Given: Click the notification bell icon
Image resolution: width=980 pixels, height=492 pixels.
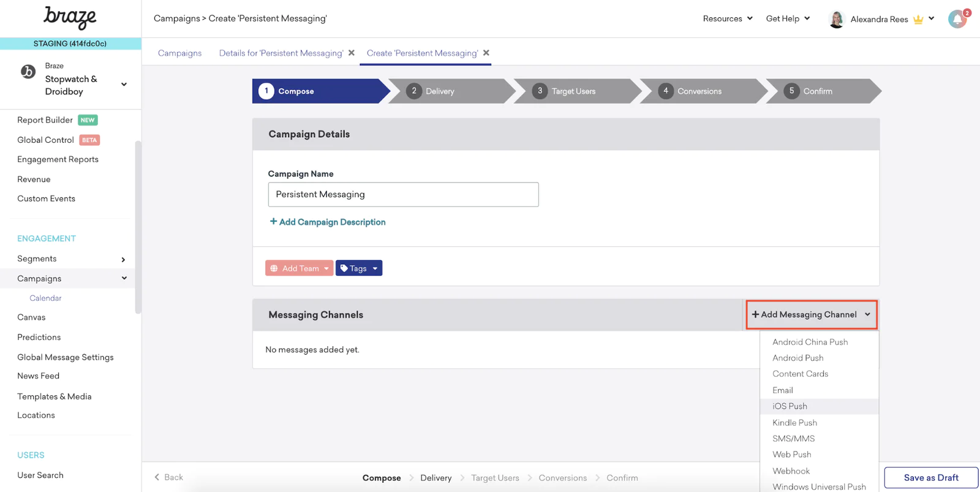Looking at the screenshot, I should pos(957,19).
